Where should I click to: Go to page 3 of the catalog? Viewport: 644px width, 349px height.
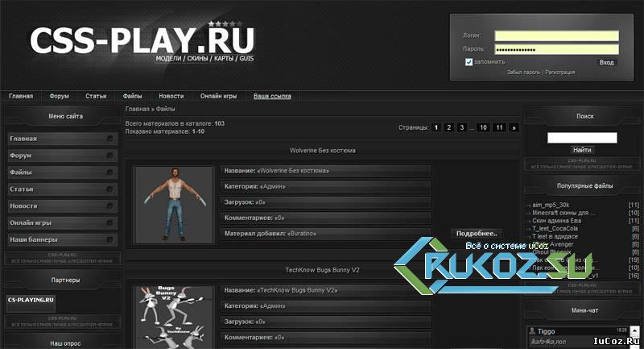pyautogui.click(x=461, y=127)
